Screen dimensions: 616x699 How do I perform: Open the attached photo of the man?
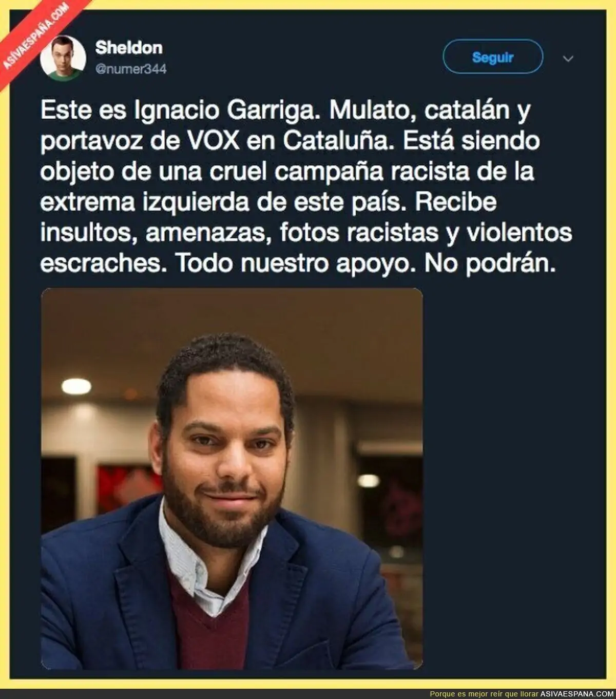tap(232, 479)
